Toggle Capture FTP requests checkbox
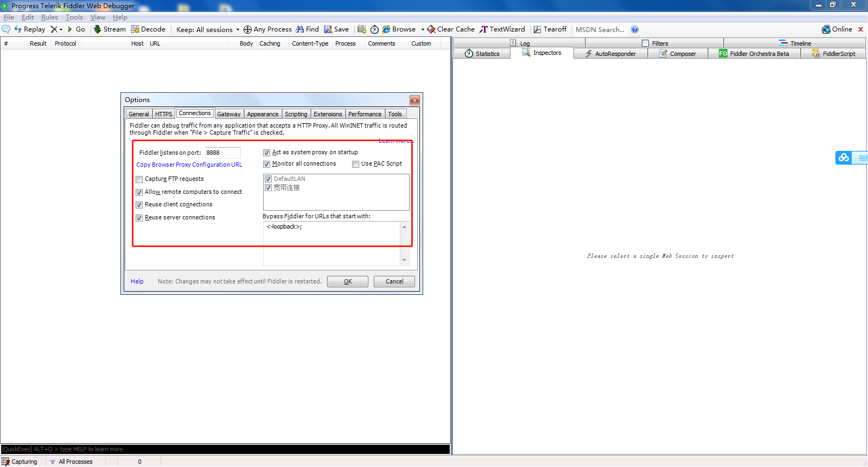This screenshot has width=868, height=467. (x=139, y=179)
